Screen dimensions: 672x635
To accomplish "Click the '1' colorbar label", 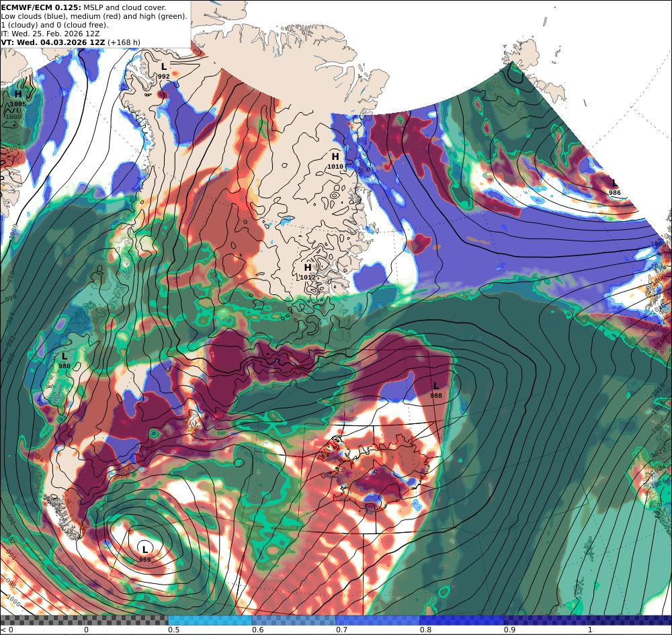I will [x=590, y=630].
